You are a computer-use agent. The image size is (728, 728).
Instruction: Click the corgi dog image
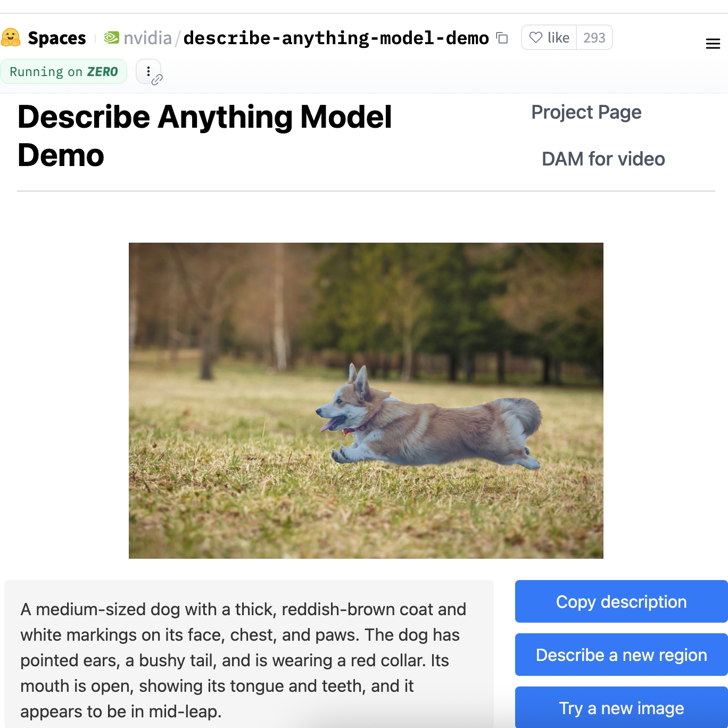pyautogui.click(x=366, y=401)
